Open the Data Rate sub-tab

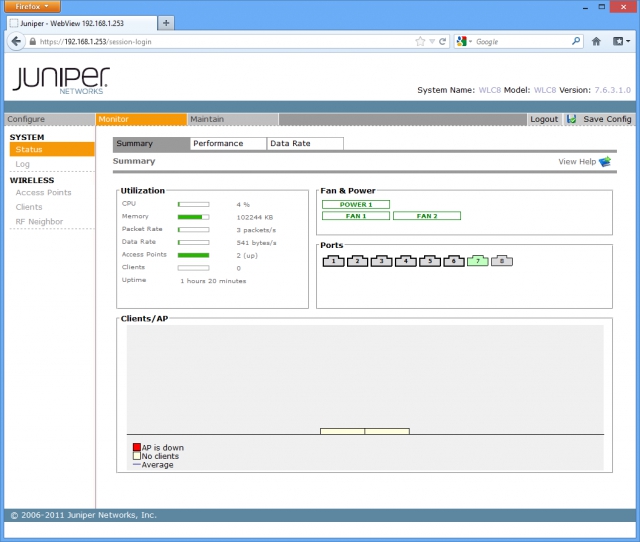pyautogui.click(x=305, y=144)
